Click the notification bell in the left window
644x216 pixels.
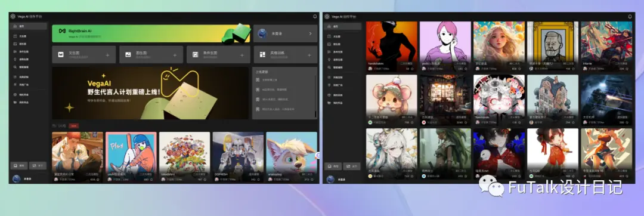coord(315,17)
